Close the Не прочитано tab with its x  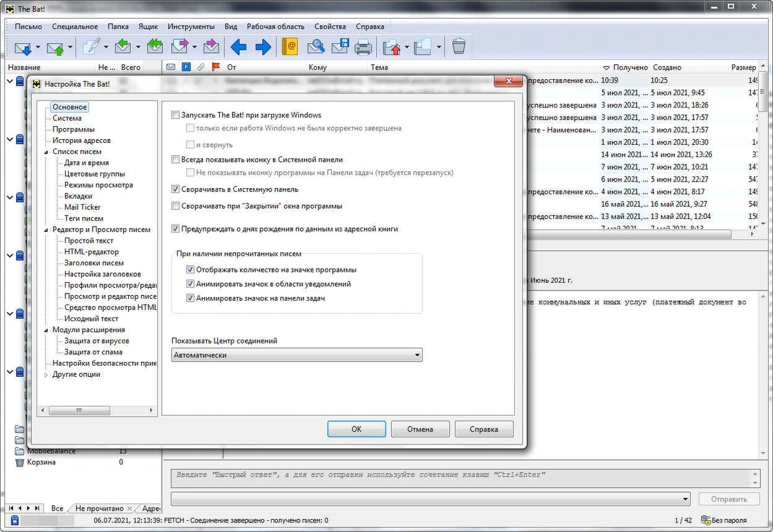point(129,509)
